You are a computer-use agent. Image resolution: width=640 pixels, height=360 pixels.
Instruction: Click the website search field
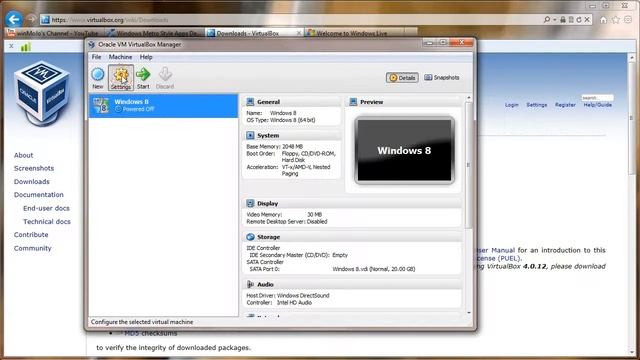(x=597, y=98)
